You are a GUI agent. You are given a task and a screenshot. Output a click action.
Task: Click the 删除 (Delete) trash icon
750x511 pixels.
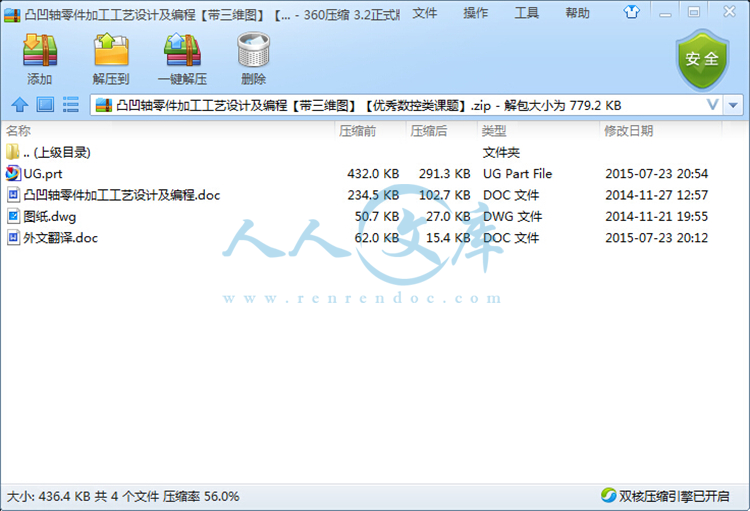pyautogui.click(x=254, y=50)
